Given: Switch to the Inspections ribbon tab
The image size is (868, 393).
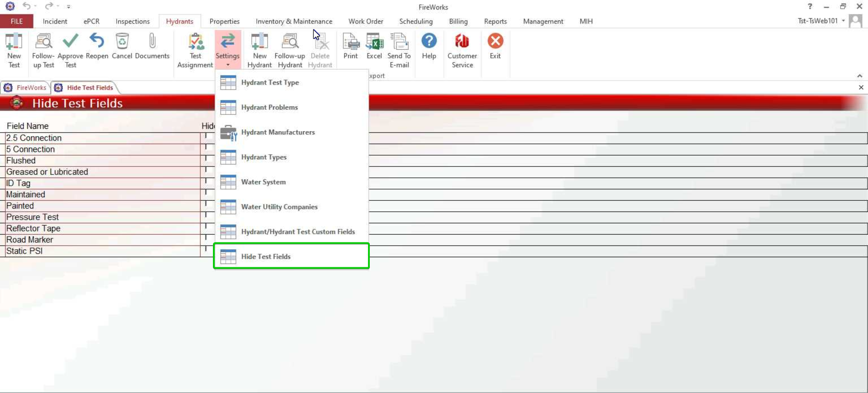Looking at the screenshot, I should point(132,21).
